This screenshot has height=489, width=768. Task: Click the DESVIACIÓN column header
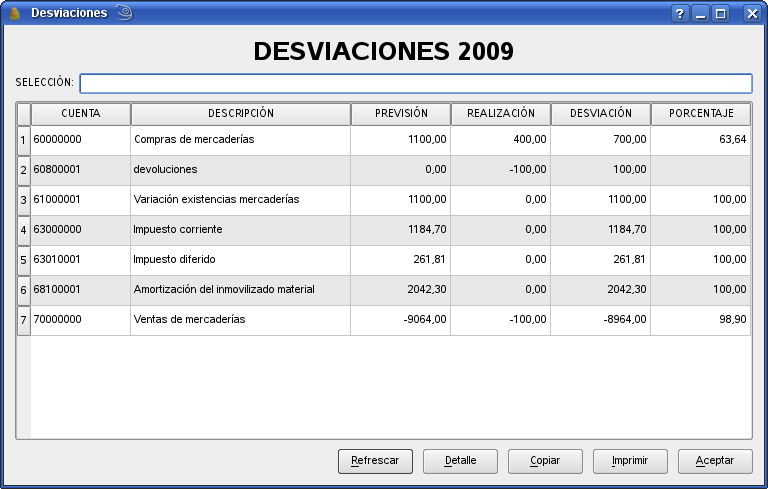click(601, 114)
